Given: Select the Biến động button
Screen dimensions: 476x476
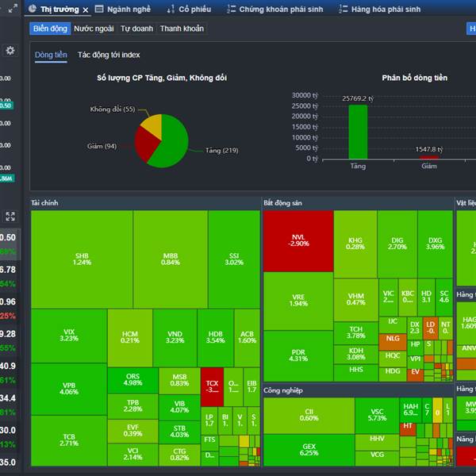Looking at the screenshot, I should 50,29.
